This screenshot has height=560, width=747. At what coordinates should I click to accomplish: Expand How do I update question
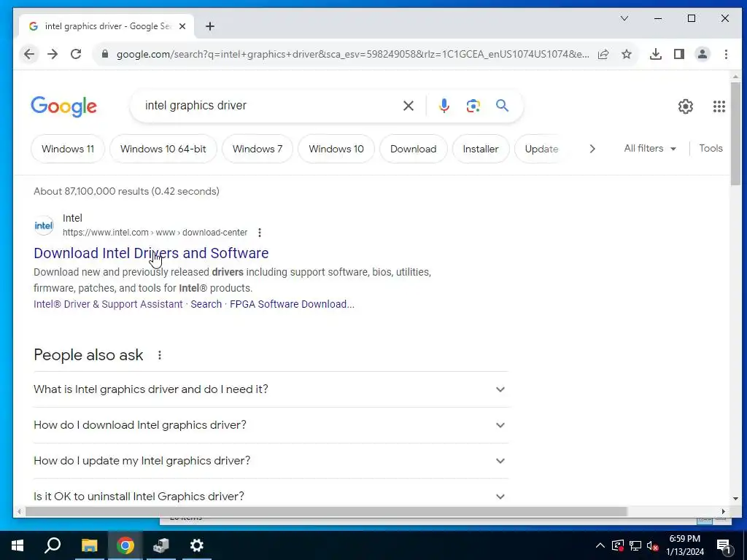pos(271,461)
